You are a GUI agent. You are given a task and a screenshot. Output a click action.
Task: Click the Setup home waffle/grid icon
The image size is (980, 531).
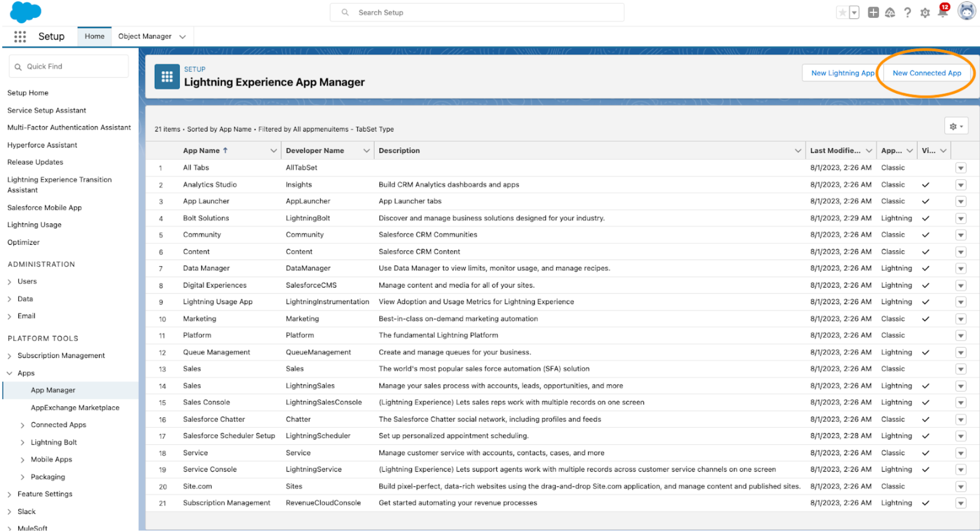(19, 36)
